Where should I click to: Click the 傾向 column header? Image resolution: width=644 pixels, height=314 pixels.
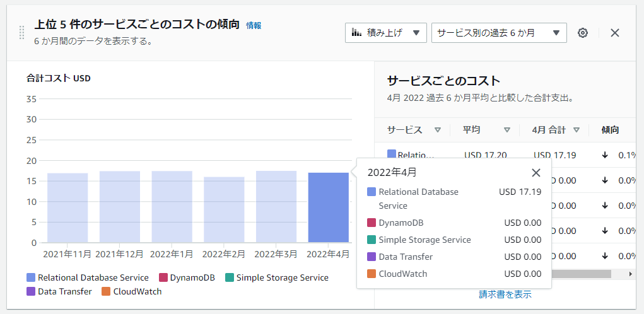pos(610,130)
